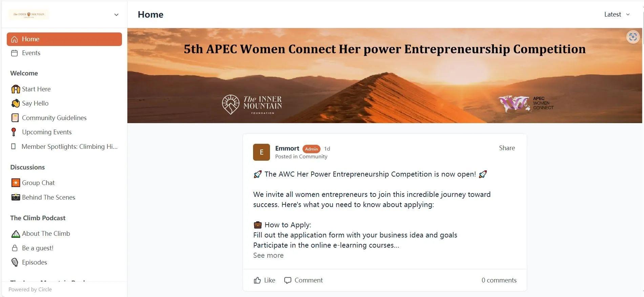Expand the community switcher chevron
The image size is (644, 297).
tap(116, 15)
